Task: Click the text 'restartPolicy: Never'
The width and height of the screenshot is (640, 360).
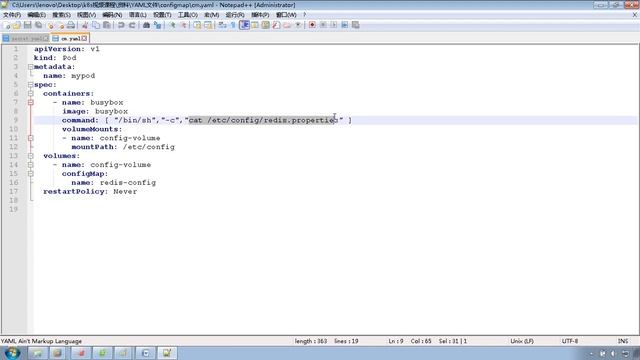Action: pyautogui.click(x=90, y=191)
